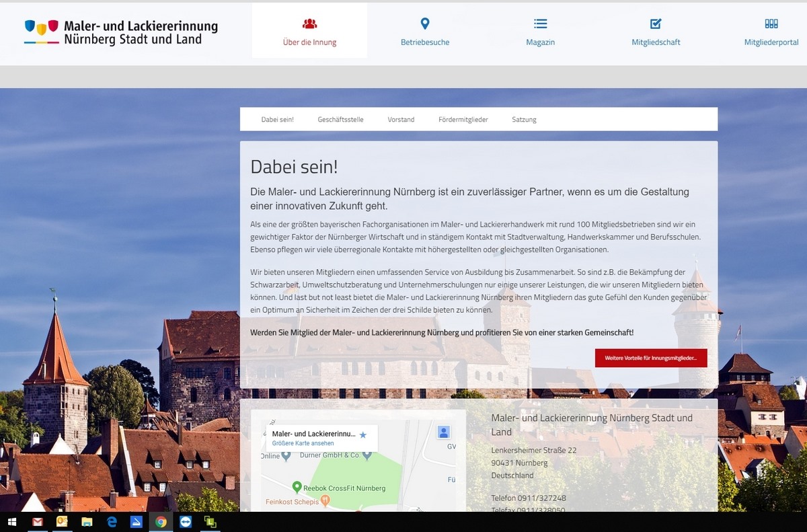Click the map info card title Maler- und Lackiererinnu…
This screenshot has width=807, height=532.
pyautogui.click(x=314, y=434)
